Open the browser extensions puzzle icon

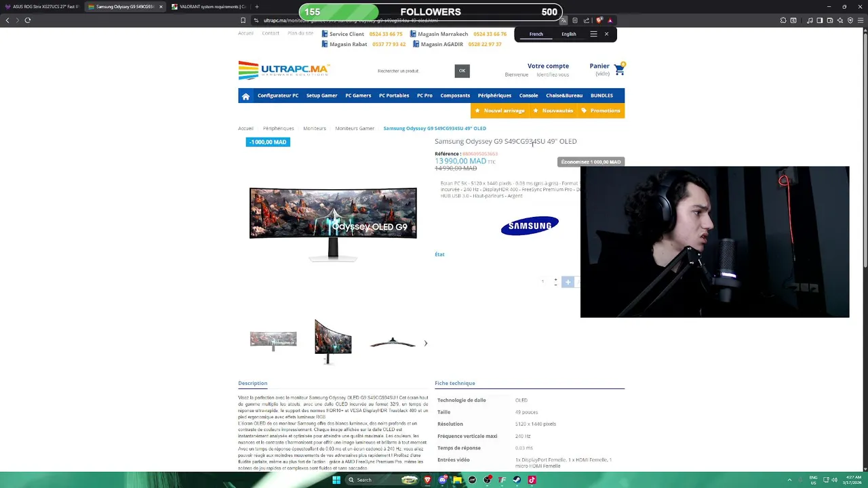click(x=783, y=20)
